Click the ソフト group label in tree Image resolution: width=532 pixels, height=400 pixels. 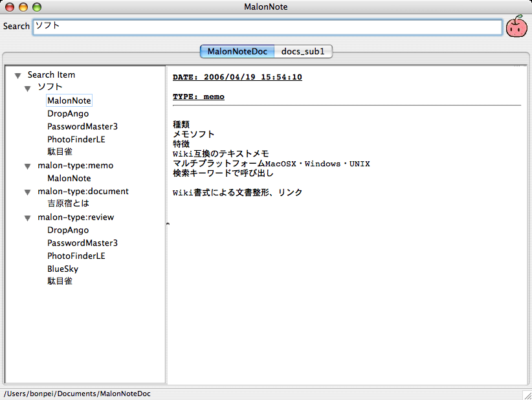click(50, 87)
